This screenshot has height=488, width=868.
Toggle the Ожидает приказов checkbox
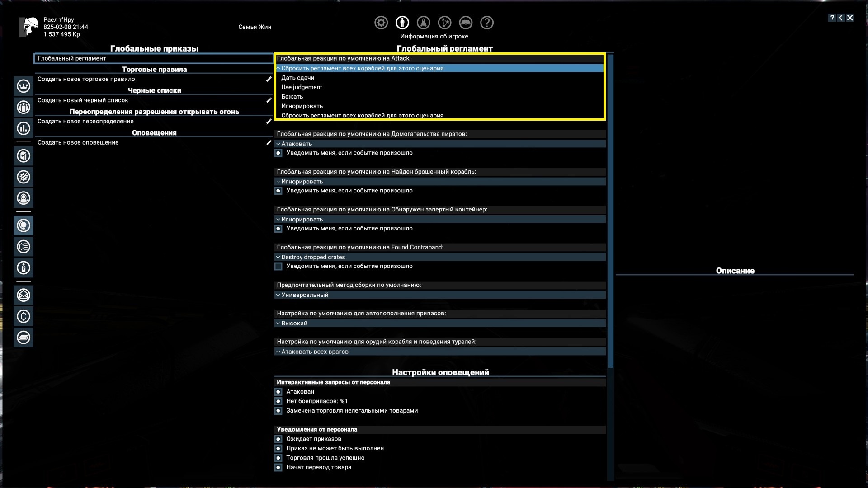pyautogui.click(x=278, y=439)
